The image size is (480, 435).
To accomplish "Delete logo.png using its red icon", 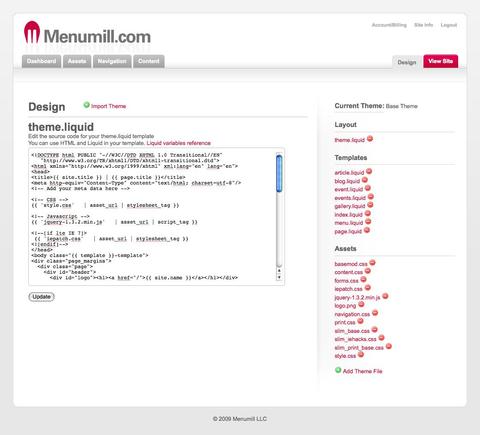I will (x=361, y=304).
